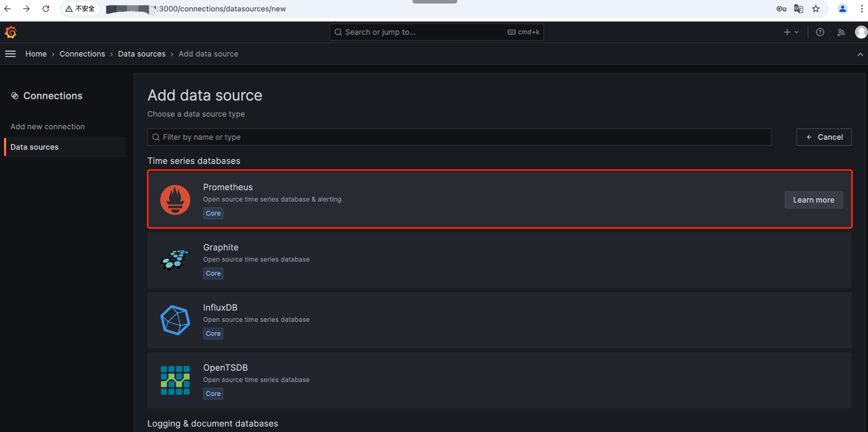Bookmark this page with star icon
868x432 pixels.
[x=816, y=9]
